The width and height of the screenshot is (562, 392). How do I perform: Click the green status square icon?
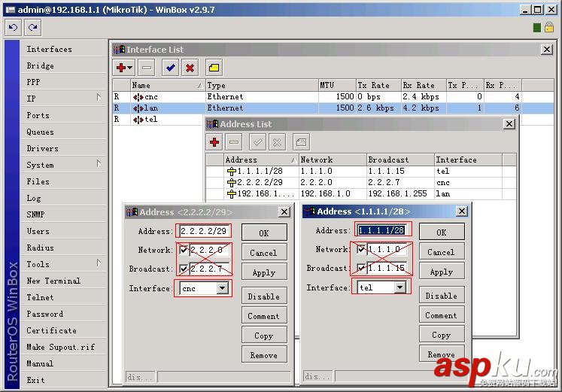537,28
